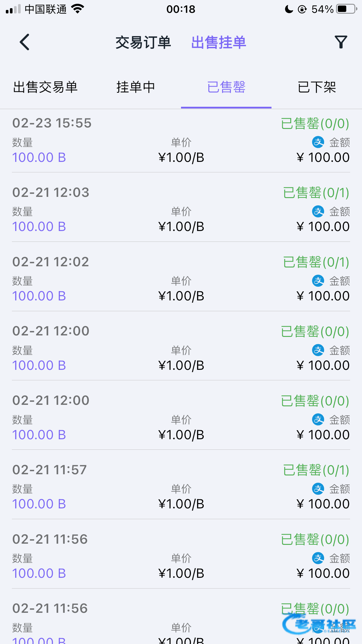The height and width of the screenshot is (644, 362).
Task: Open the order dated 02-21 11:57
Action: (x=50, y=470)
